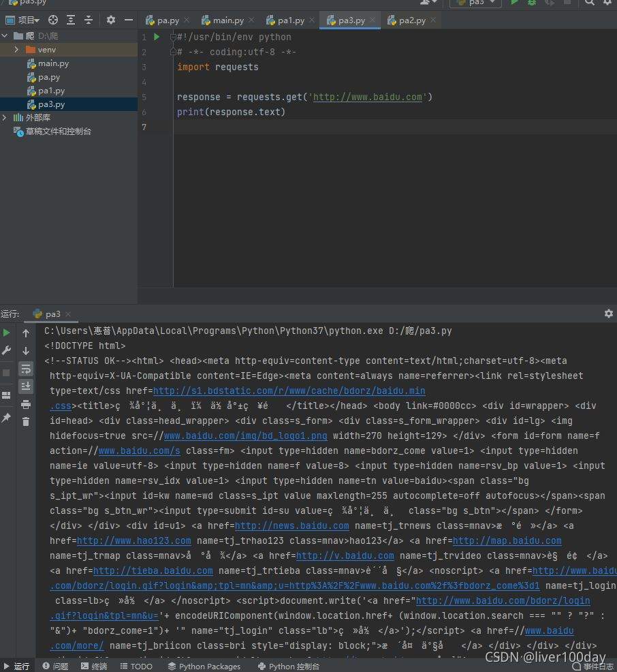Viewport: 617px width, 672px height.
Task: Open the TODO tool window button
Action: 136,666
